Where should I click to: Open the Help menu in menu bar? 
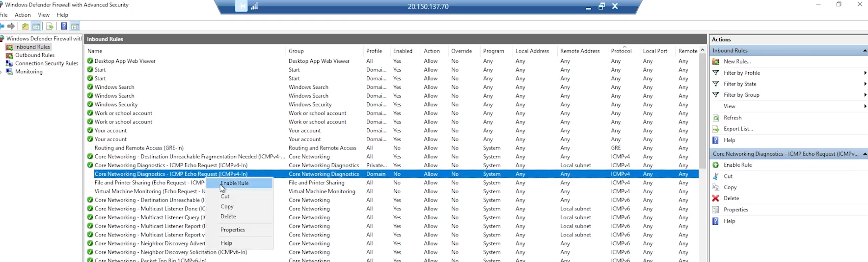pos(62,15)
